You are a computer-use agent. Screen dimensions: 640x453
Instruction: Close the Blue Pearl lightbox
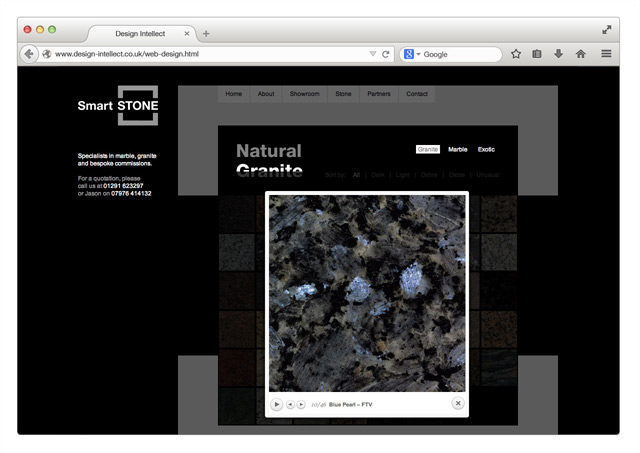click(458, 403)
